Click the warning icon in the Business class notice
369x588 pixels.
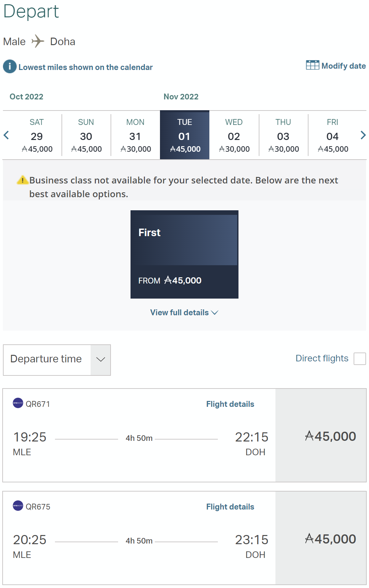point(23,180)
